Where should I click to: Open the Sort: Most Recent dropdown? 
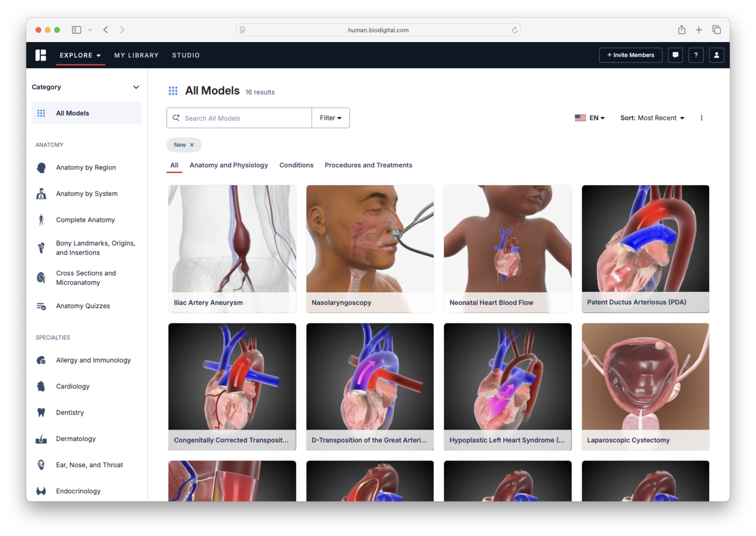[652, 118]
